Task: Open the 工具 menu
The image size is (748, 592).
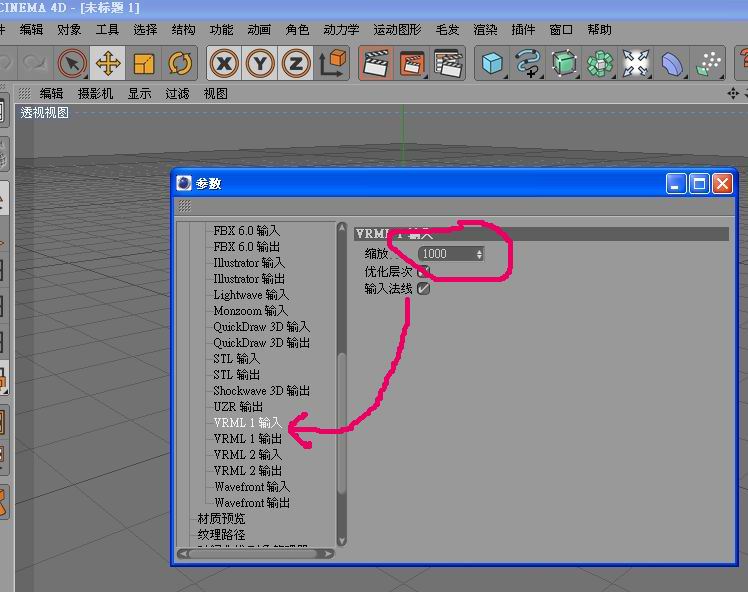Action: tap(107, 30)
